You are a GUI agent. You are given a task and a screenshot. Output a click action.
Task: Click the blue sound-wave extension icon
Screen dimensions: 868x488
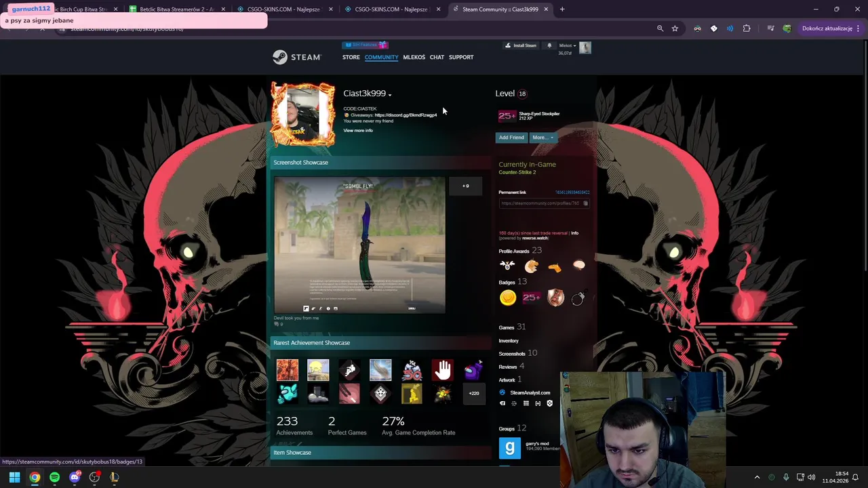[730, 28]
